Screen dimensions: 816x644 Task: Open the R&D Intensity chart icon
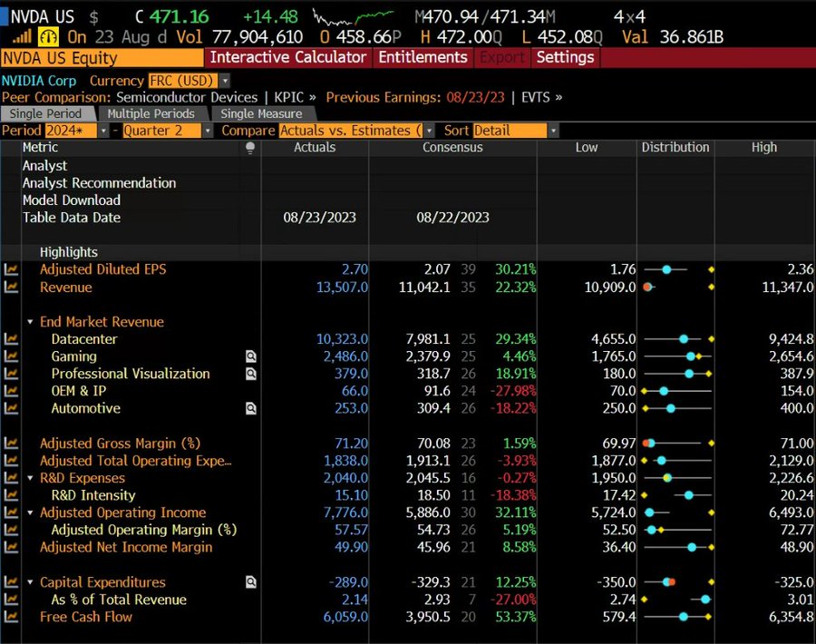coord(10,495)
